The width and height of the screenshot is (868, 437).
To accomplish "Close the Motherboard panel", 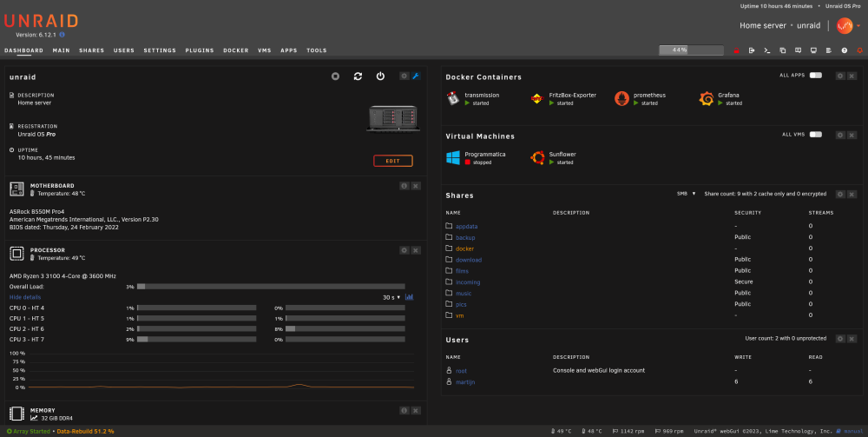I will [x=416, y=186].
